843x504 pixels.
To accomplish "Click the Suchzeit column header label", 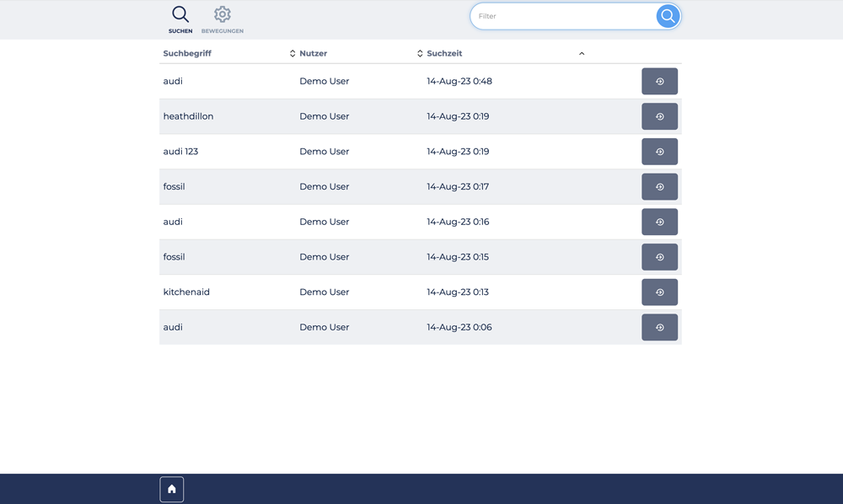I will point(444,54).
